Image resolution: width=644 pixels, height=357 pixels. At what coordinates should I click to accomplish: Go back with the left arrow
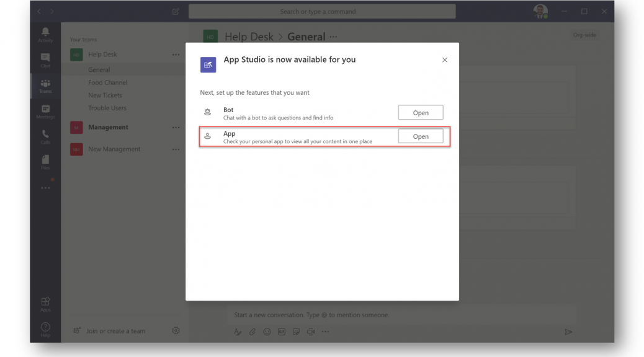click(x=40, y=12)
